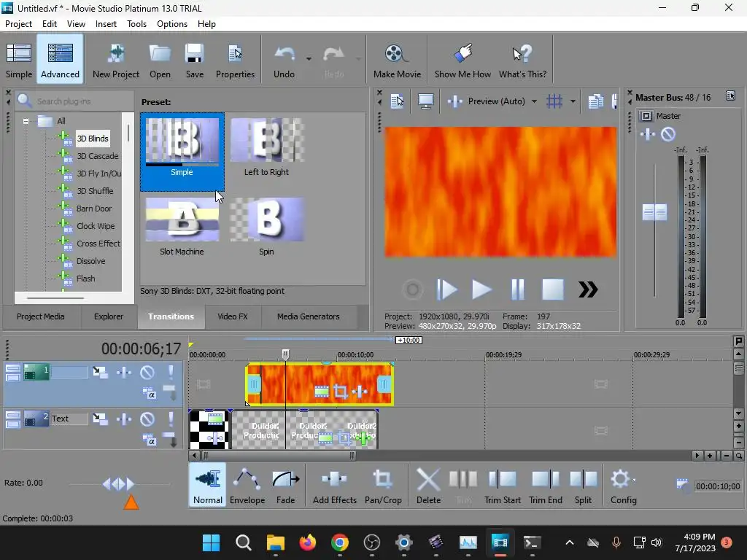This screenshot has height=560, width=747.
Task: Select the Fade tool
Action: pos(285,485)
